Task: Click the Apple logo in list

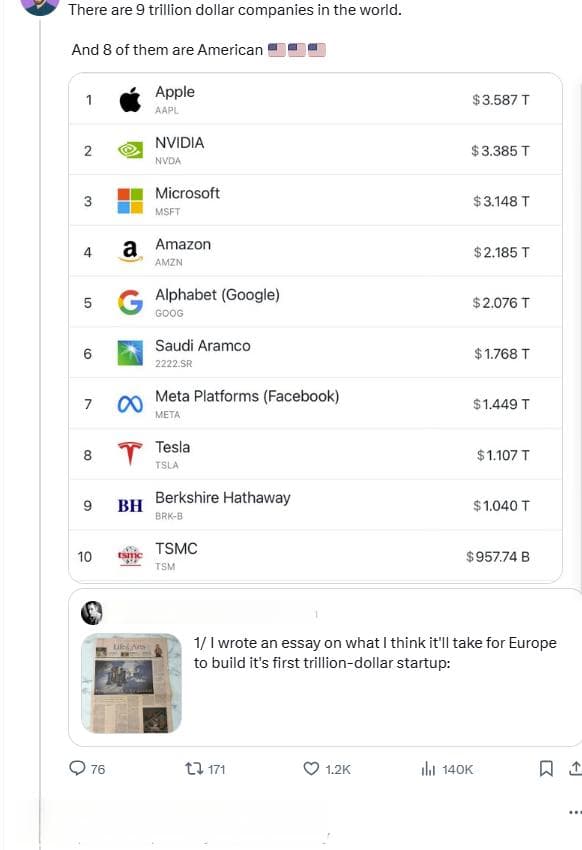Action: tap(130, 99)
